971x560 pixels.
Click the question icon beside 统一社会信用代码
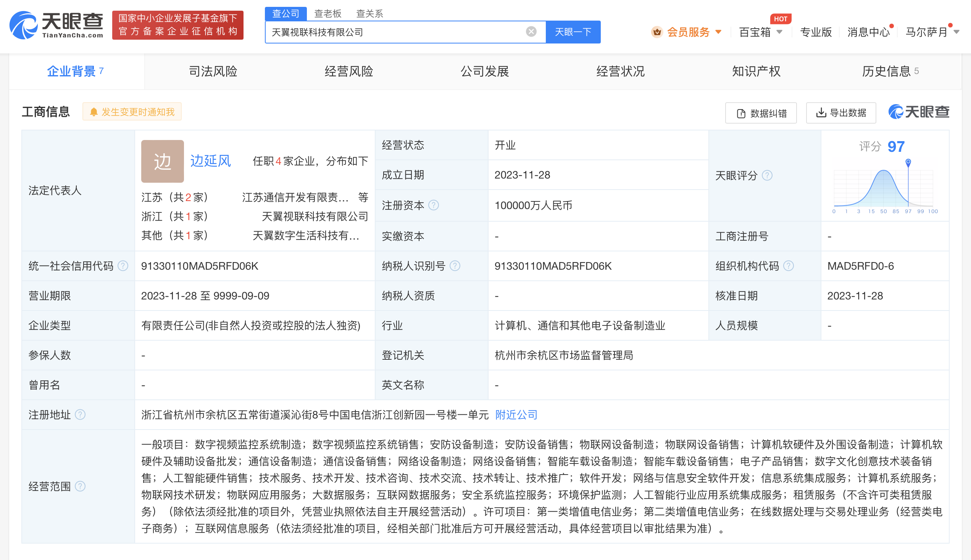(x=123, y=266)
